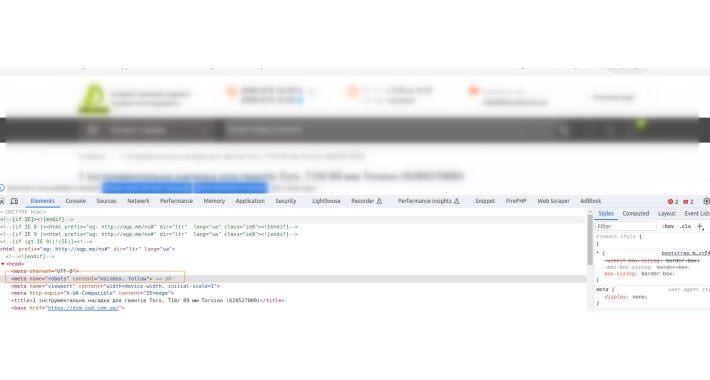Switch to the Network tab
Image resolution: width=710 pixels, height=380 pixels.
coord(138,201)
